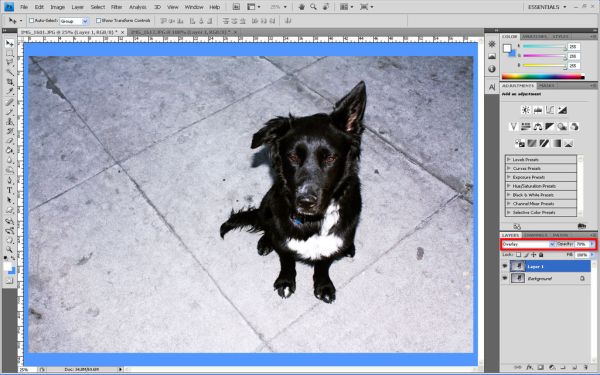Add a Vibrance adjustment
The width and height of the screenshot is (600, 375).
(x=514, y=127)
